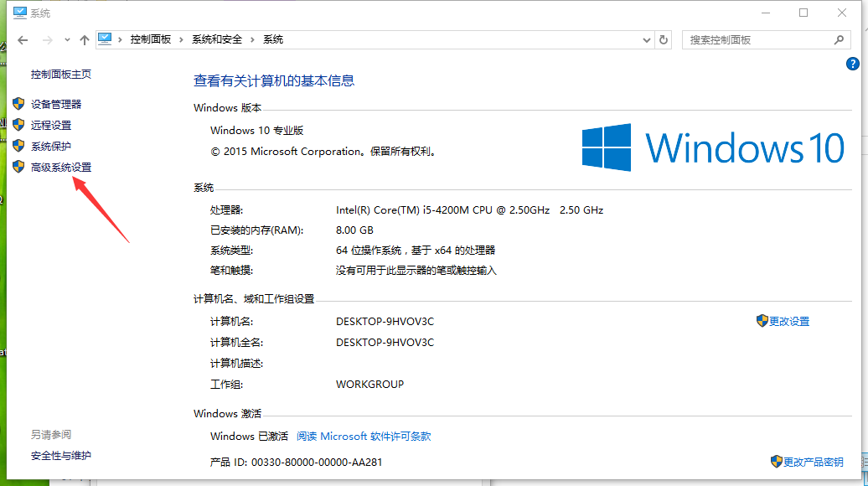Click the 没有可用于此显示器的笔或触控输入 text
868x486 pixels.
point(416,271)
